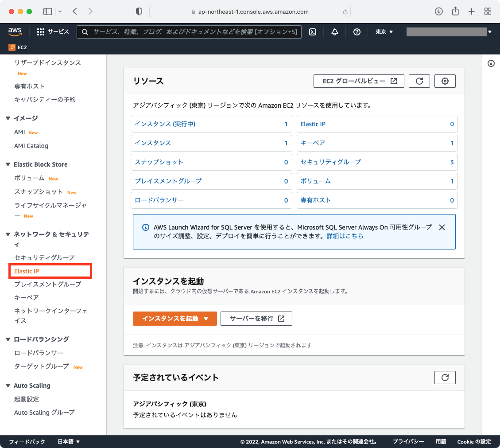Open EC2 グローバルビュー

pos(359,81)
